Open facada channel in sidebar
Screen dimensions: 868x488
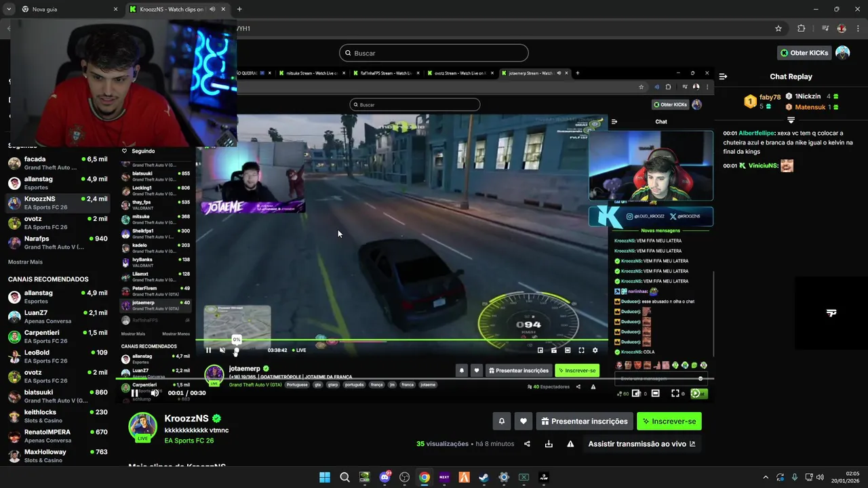(58, 163)
